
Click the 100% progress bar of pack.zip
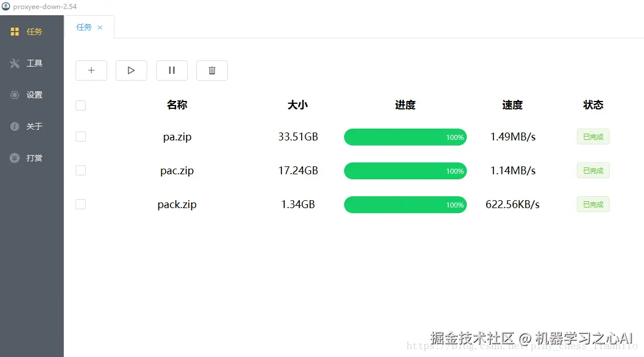point(405,204)
